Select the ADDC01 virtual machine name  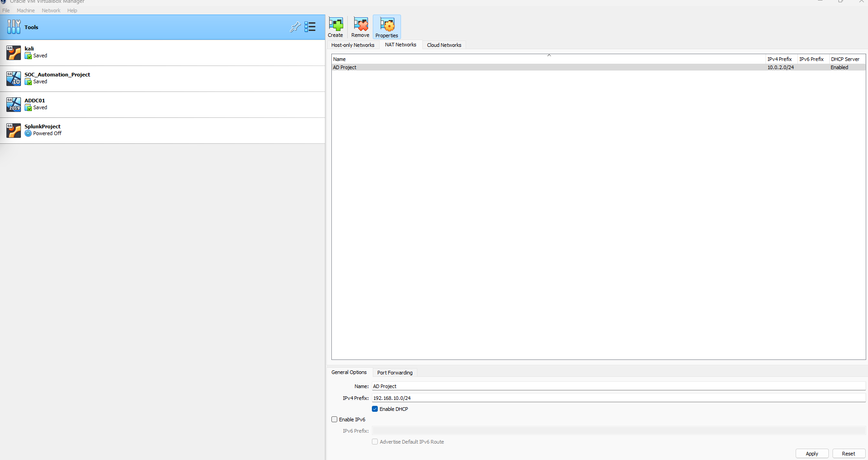(35, 101)
